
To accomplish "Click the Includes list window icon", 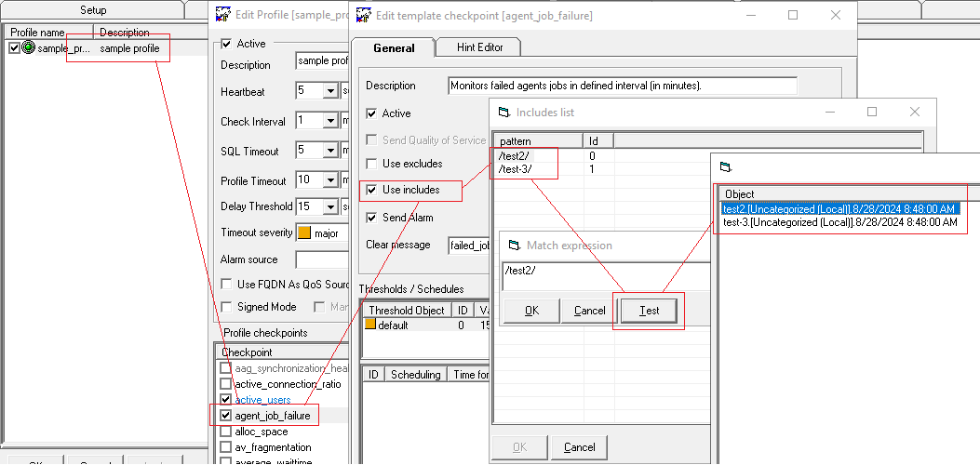I will point(503,113).
